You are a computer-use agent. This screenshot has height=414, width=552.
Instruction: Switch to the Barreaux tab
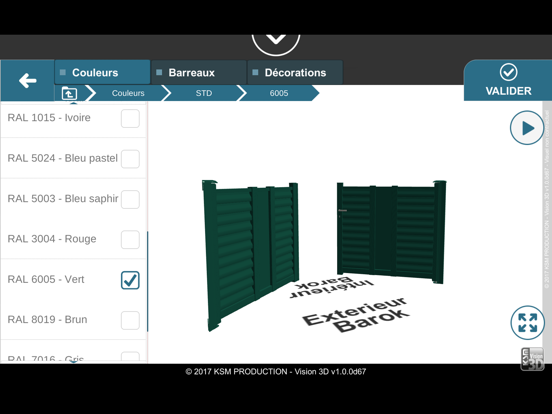199,73
